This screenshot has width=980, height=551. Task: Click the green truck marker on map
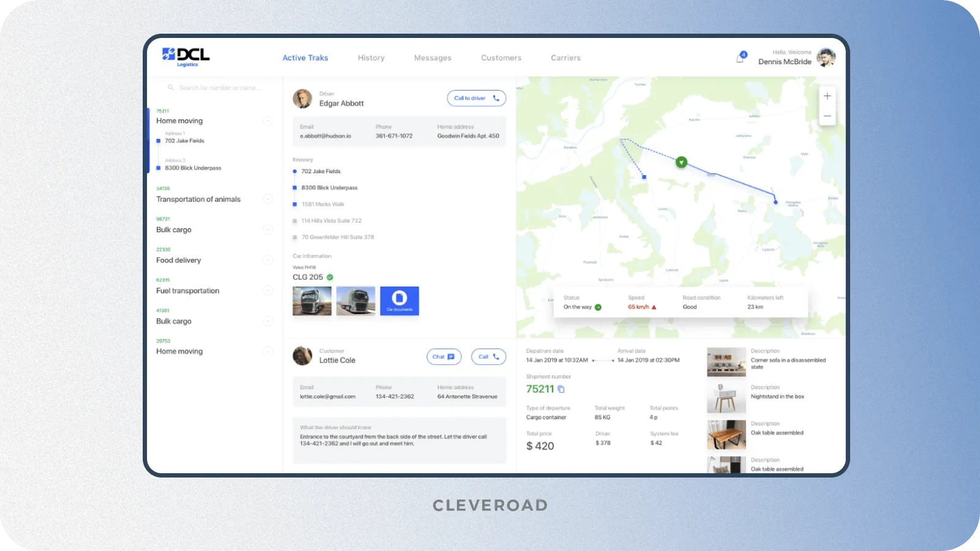(681, 162)
